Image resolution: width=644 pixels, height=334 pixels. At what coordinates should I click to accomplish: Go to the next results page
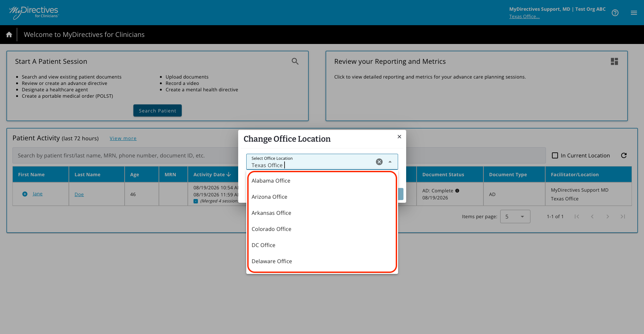(x=608, y=217)
